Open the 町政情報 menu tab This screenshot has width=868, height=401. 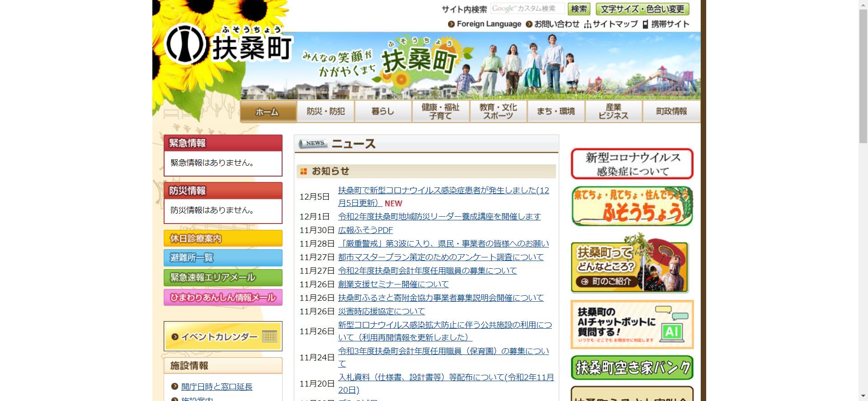671,111
